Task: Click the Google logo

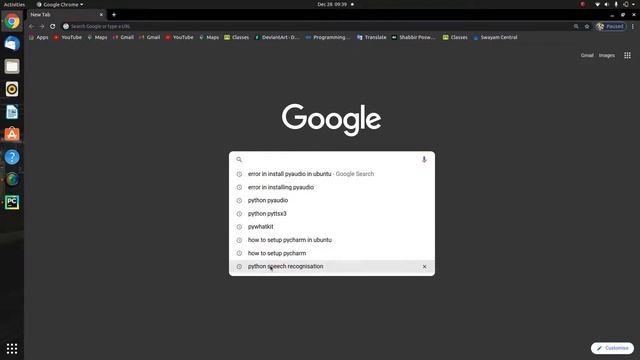Action: point(331,119)
